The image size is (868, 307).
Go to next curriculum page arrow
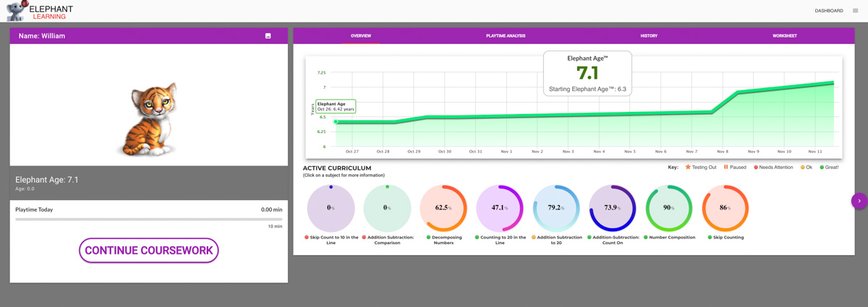click(x=859, y=201)
